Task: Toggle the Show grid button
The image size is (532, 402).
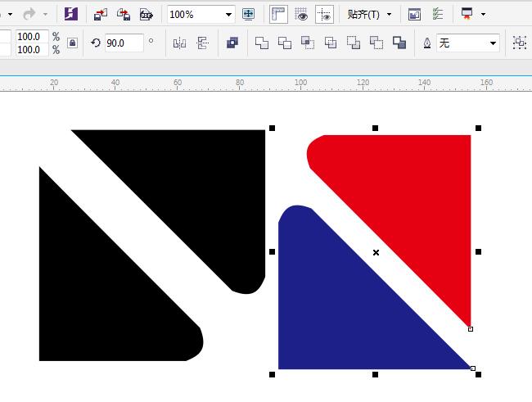Action: [301, 14]
